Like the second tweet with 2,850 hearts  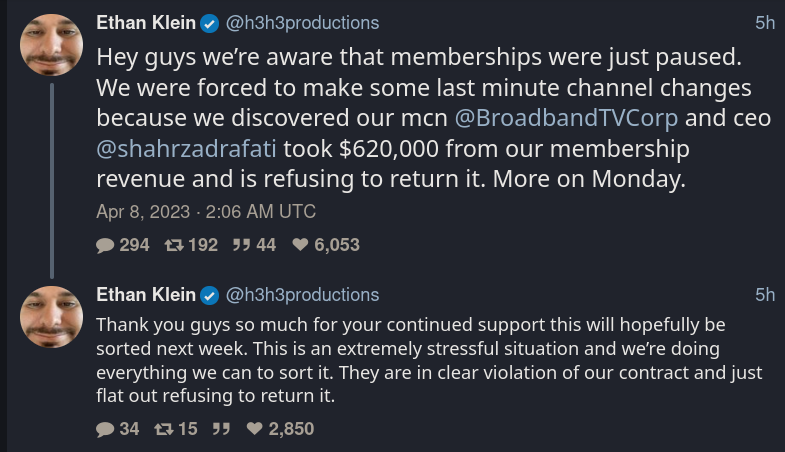(x=254, y=428)
